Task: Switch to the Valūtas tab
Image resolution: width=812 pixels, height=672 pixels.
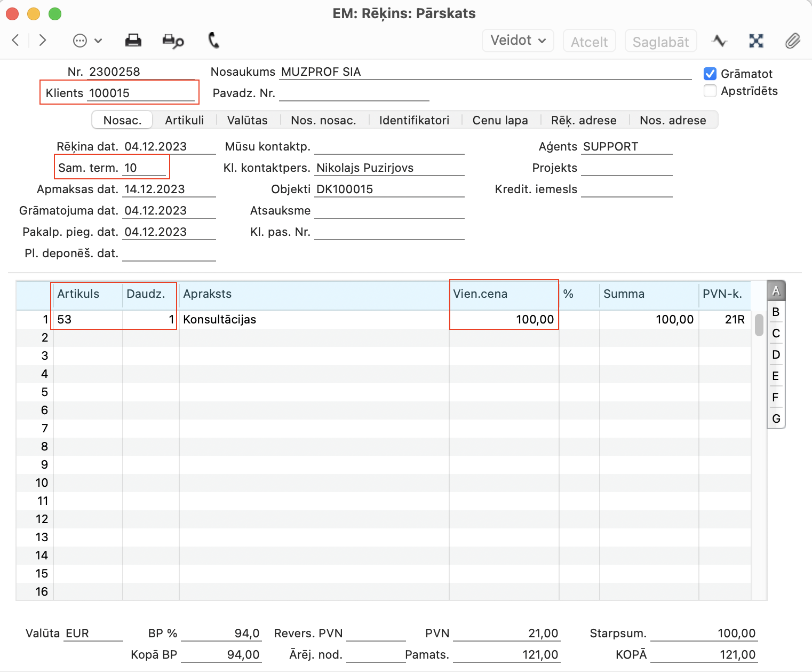Action: point(247,120)
